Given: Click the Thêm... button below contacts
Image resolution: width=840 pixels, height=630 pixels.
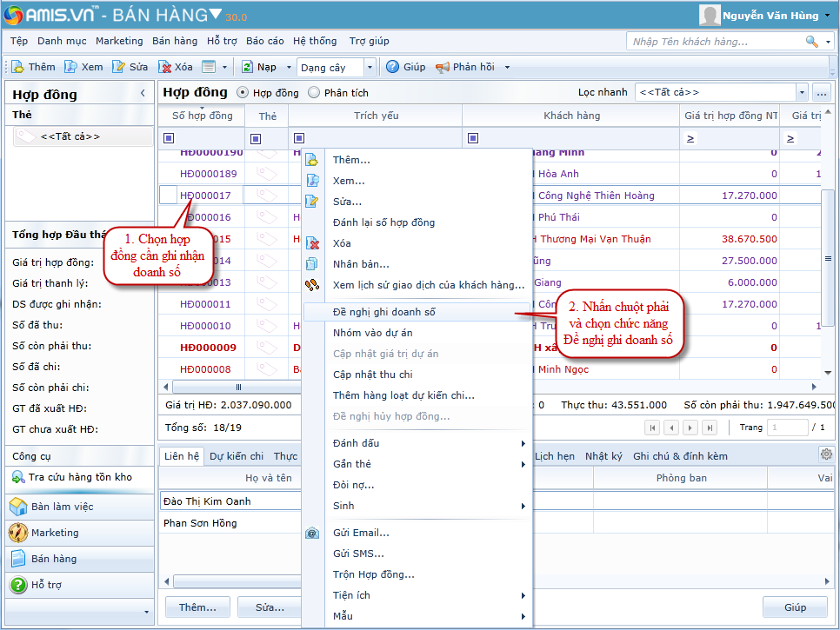Looking at the screenshot, I should 197,607.
